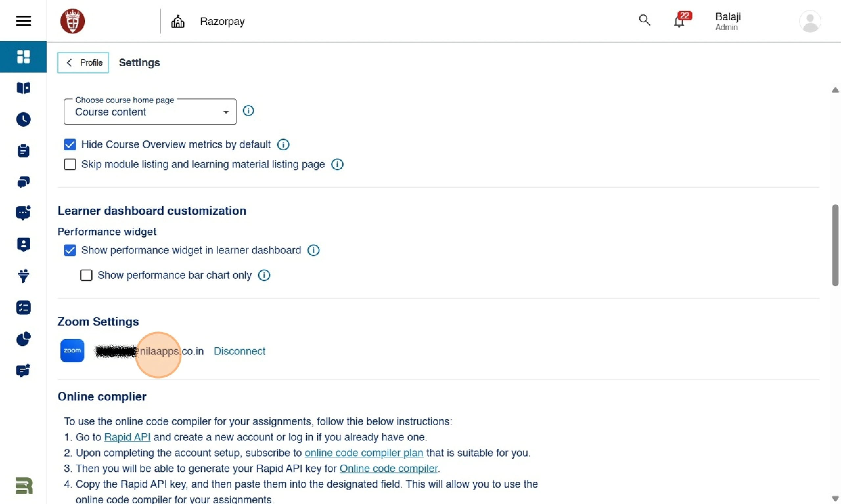
Task: Click the checklist sidebar icon
Action: pyautogui.click(x=23, y=308)
